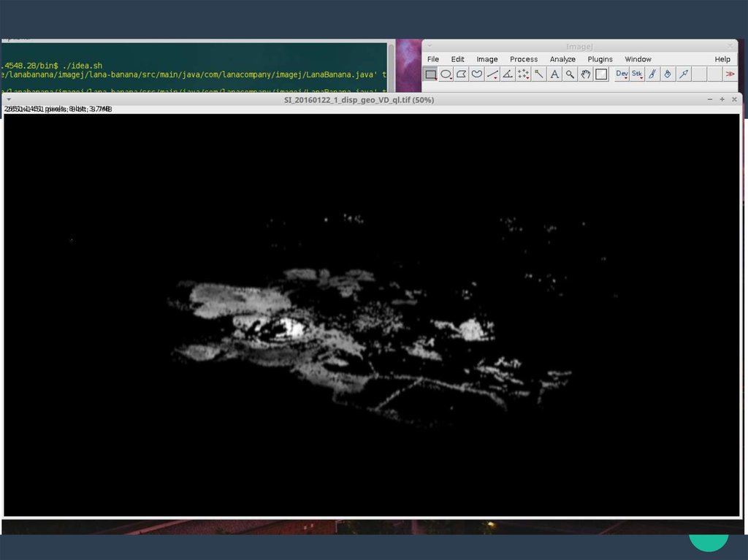Click the Color picker swatch tool
This screenshot has width=748, height=560.
601,74
